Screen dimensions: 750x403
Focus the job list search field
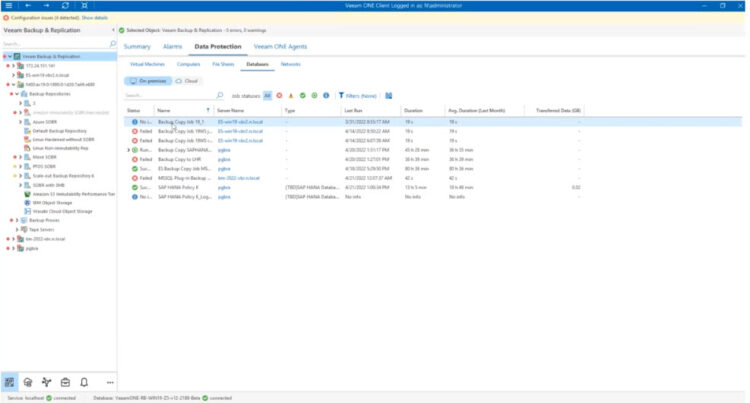click(169, 96)
